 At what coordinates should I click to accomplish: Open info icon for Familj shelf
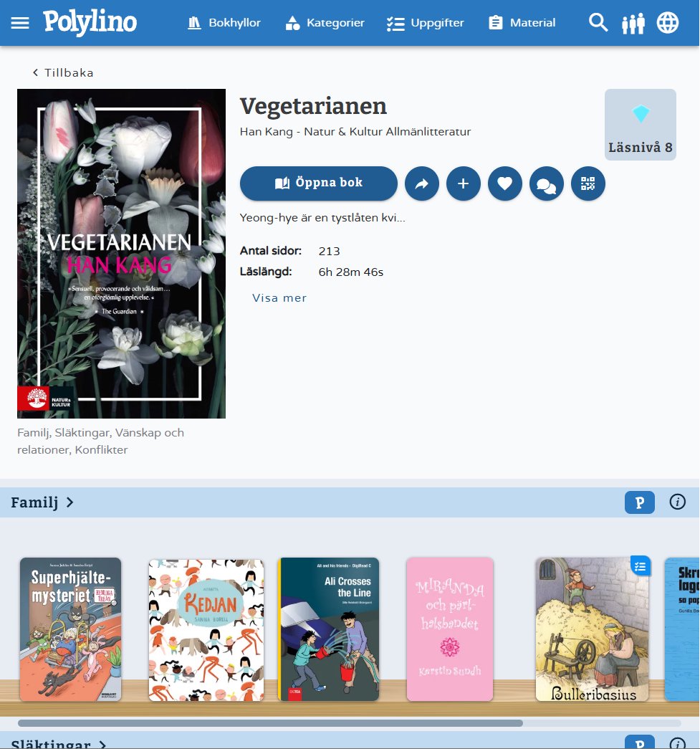(x=677, y=502)
